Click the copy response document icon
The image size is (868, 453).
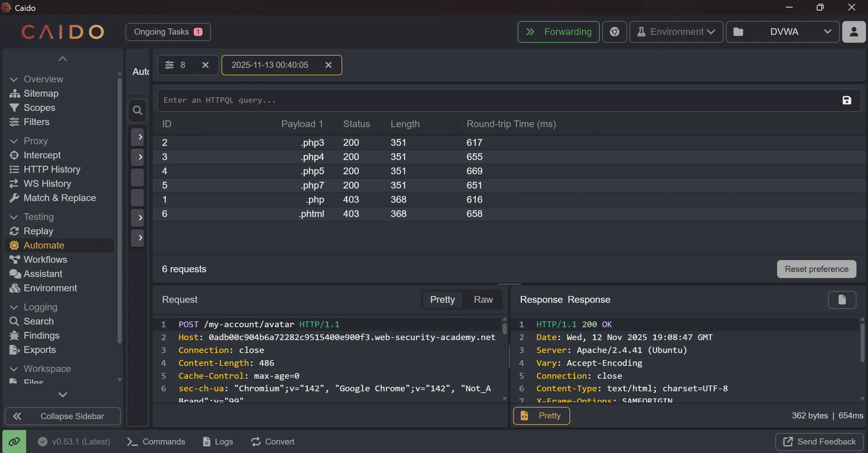coord(842,300)
